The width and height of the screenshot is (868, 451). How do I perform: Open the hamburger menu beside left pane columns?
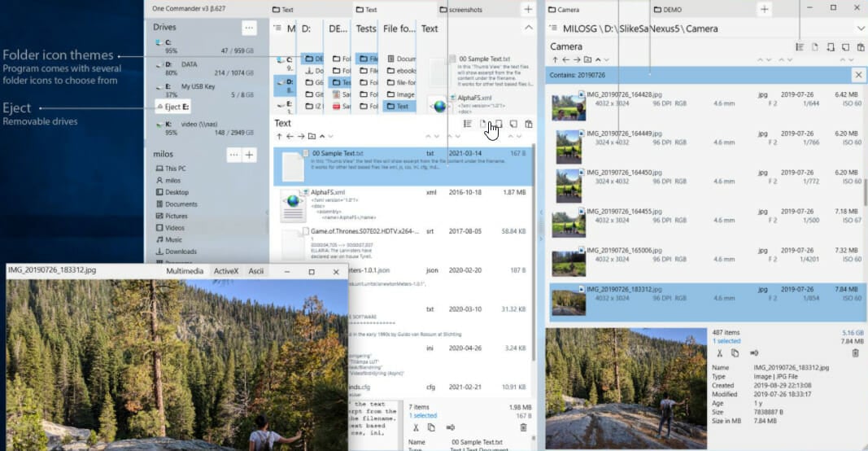(x=277, y=28)
